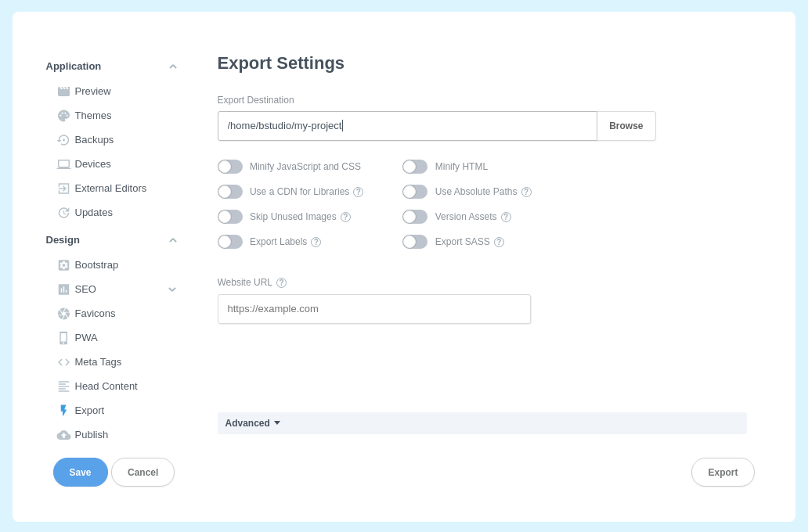
Task: Click the Website URL input field
Action: [x=373, y=308]
